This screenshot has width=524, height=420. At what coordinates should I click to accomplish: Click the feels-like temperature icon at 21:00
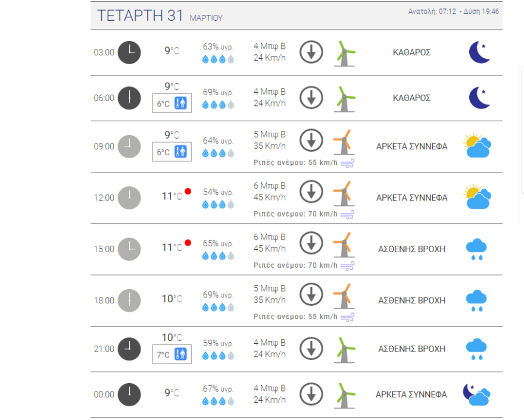(x=180, y=355)
